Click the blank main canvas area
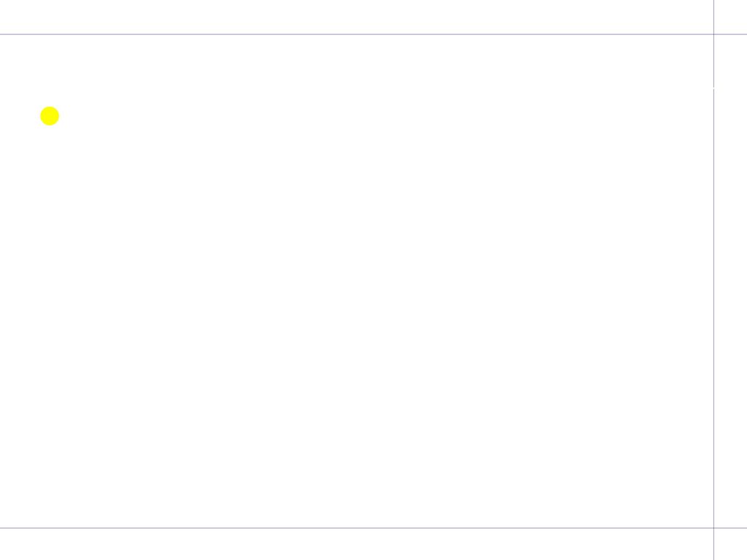Screen dimensions: 747x560 click(356, 281)
